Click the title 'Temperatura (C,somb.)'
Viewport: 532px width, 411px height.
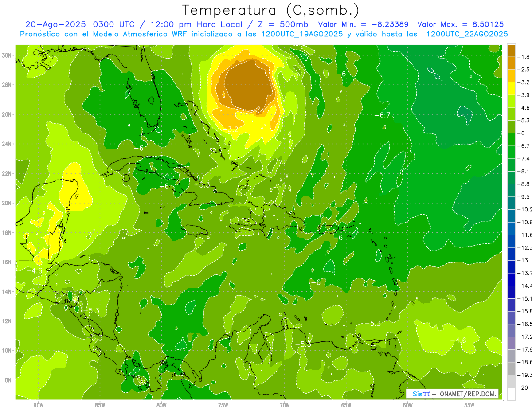pos(270,10)
